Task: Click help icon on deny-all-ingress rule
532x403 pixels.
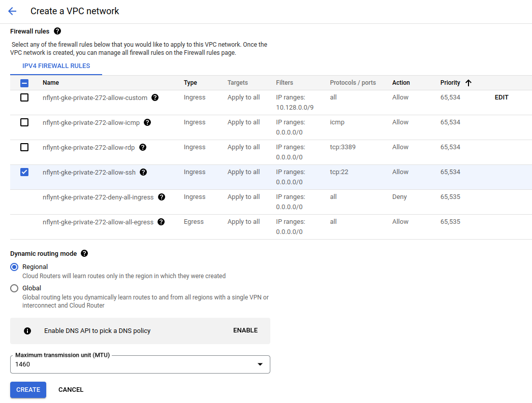Action: (161, 197)
